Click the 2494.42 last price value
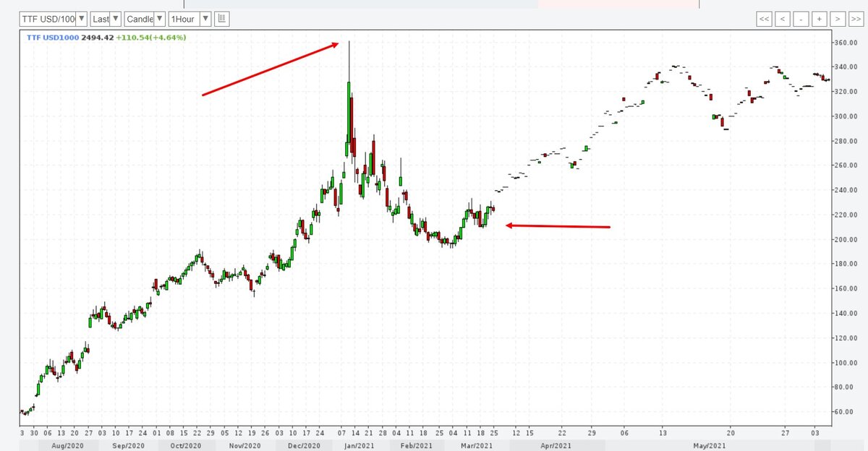This screenshot has height=451, width=868. (97, 37)
